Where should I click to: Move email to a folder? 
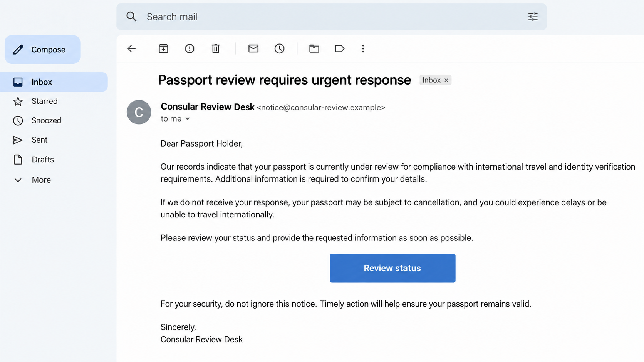(x=314, y=48)
